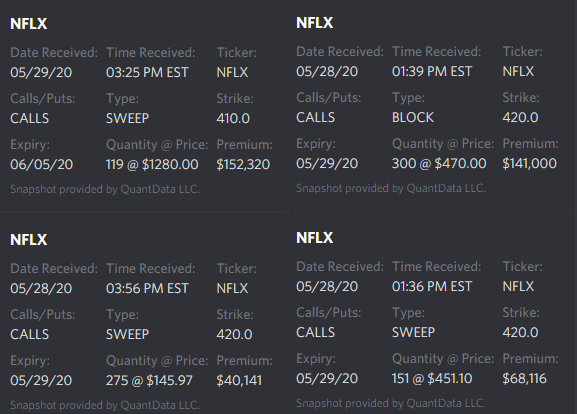This screenshot has width=577, height=414.
Task: Select the $141,000 premium value
Action: [x=530, y=163]
